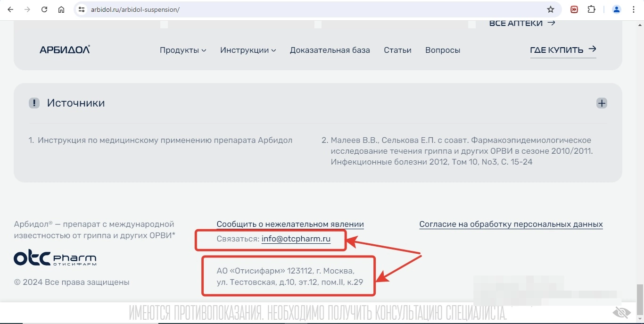
Task: Open Согласие на обработку персональных данных
Action: [x=511, y=224]
